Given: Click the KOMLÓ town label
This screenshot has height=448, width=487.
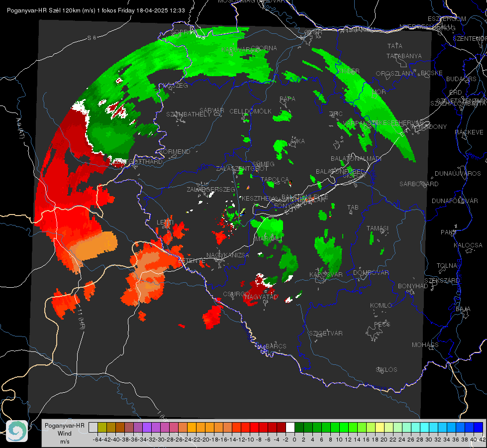Looking at the screenshot, I should pos(381,306).
